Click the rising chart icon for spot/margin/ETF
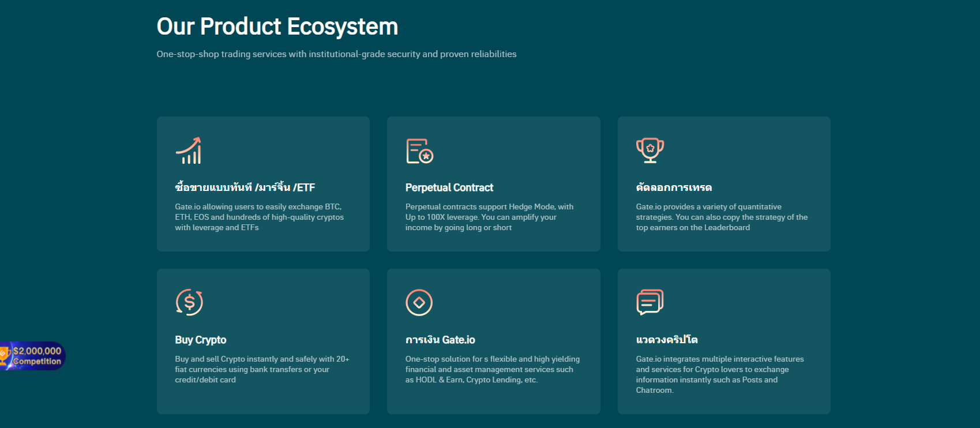The height and width of the screenshot is (428, 980). click(x=189, y=151)
